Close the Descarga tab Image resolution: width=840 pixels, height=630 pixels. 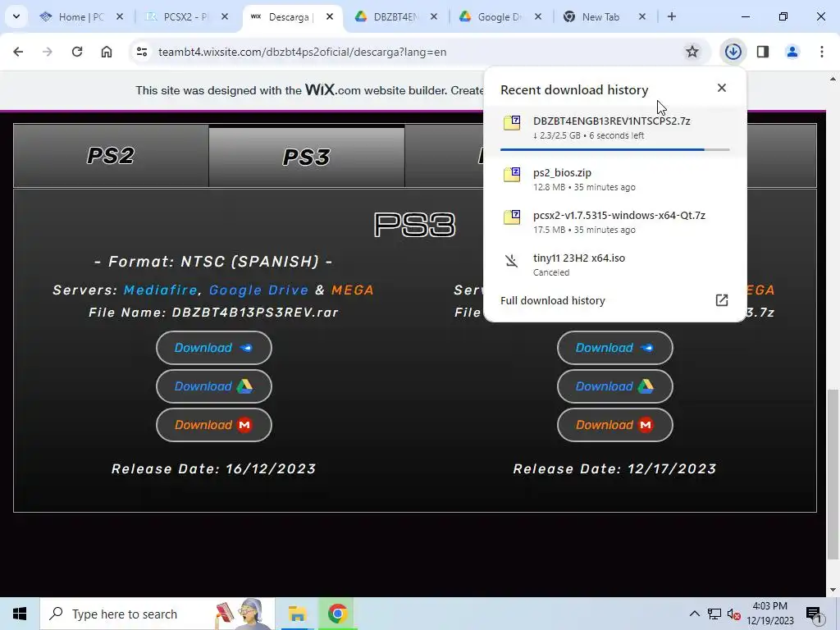pyautogui.click(x=330, y=16)
